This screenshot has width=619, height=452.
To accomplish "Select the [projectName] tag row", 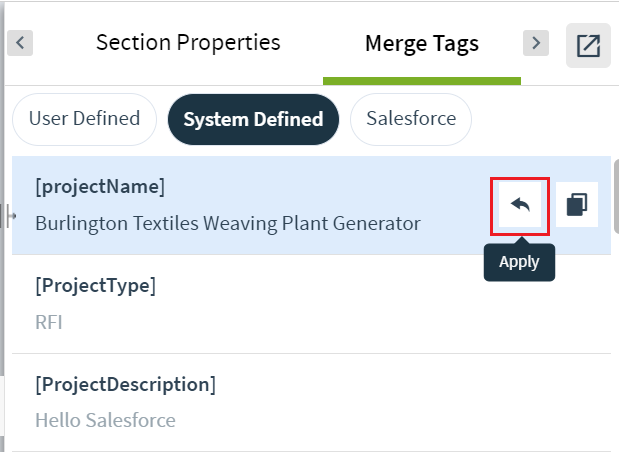I will pos(311,205).
